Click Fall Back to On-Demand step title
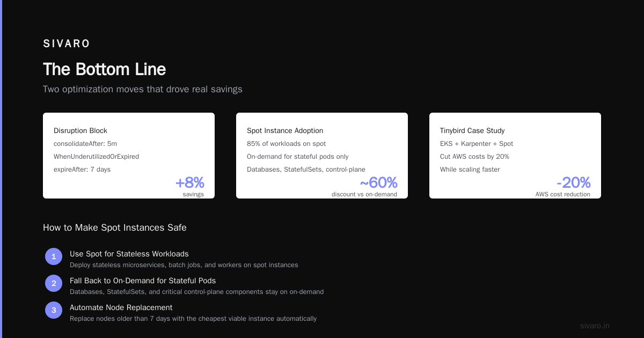The width and height of the screenshot is (644, 338). click(143, 281)
